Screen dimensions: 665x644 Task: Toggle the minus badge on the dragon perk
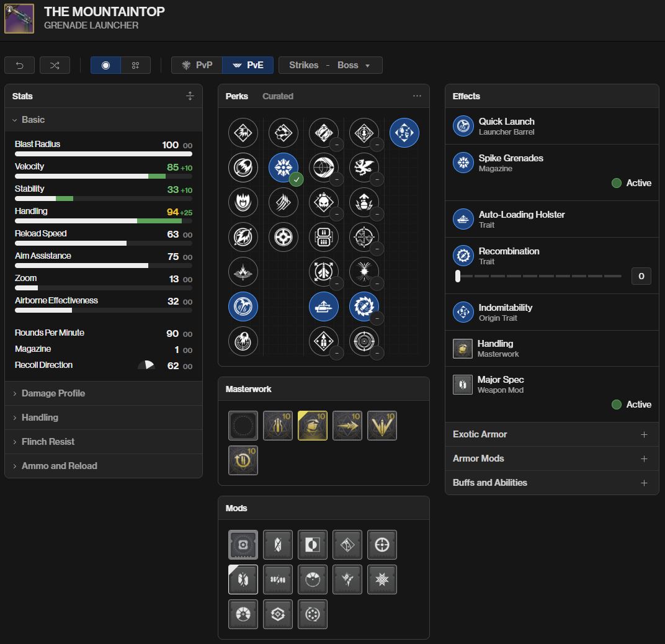[377, 179]
